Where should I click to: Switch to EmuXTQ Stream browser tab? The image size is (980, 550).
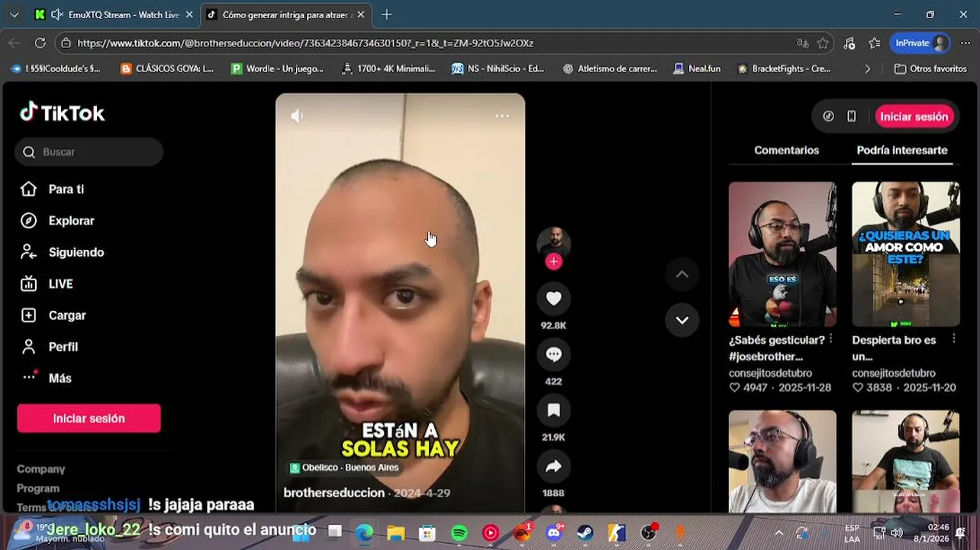[114, 15]
